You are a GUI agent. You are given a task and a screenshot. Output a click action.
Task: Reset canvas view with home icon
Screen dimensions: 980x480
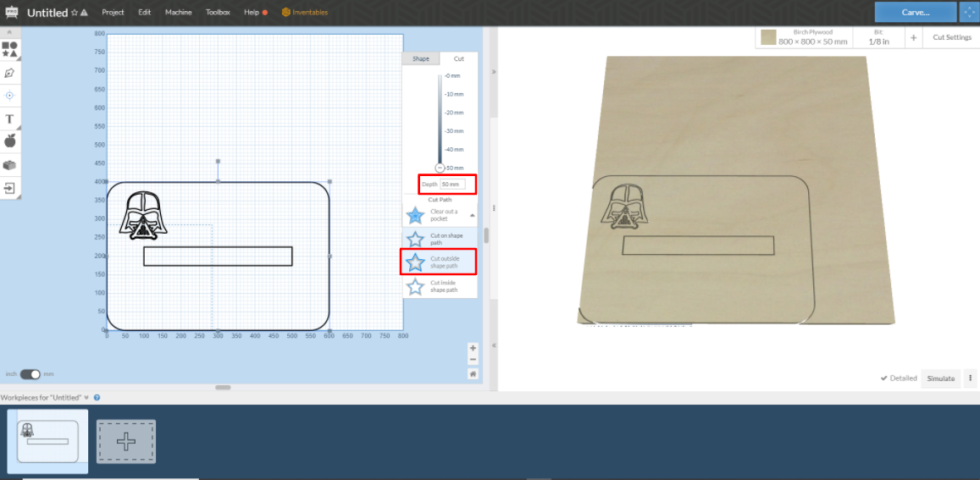tap(473, 373)
